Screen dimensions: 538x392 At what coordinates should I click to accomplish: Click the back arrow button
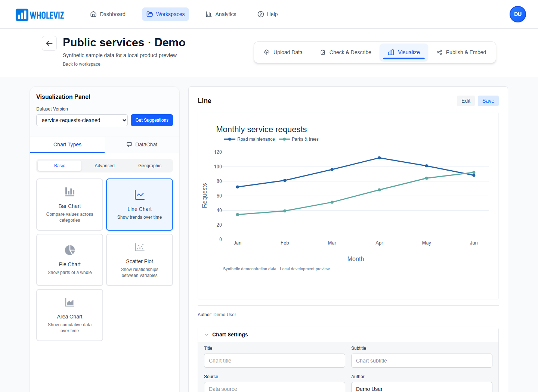[49, 43]
